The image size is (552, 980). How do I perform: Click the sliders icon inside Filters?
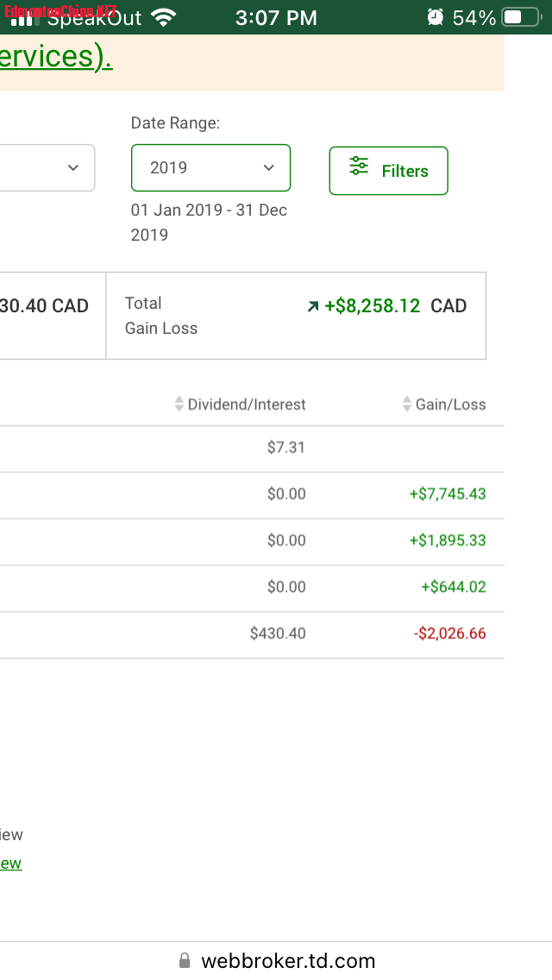tap(359, 167)
